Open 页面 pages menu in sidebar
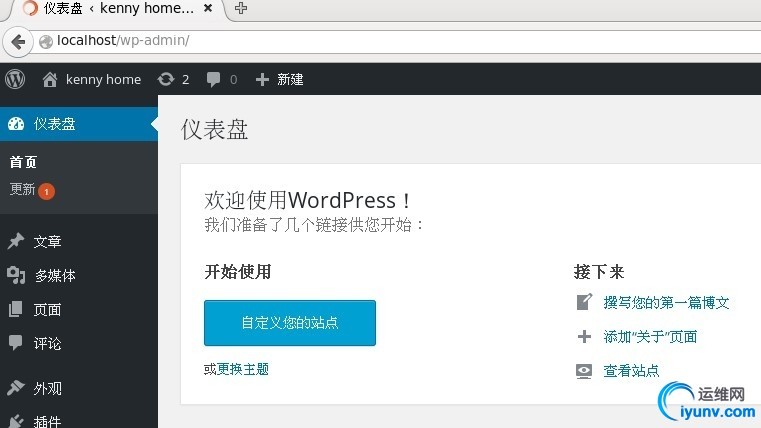 click(47, 310)
